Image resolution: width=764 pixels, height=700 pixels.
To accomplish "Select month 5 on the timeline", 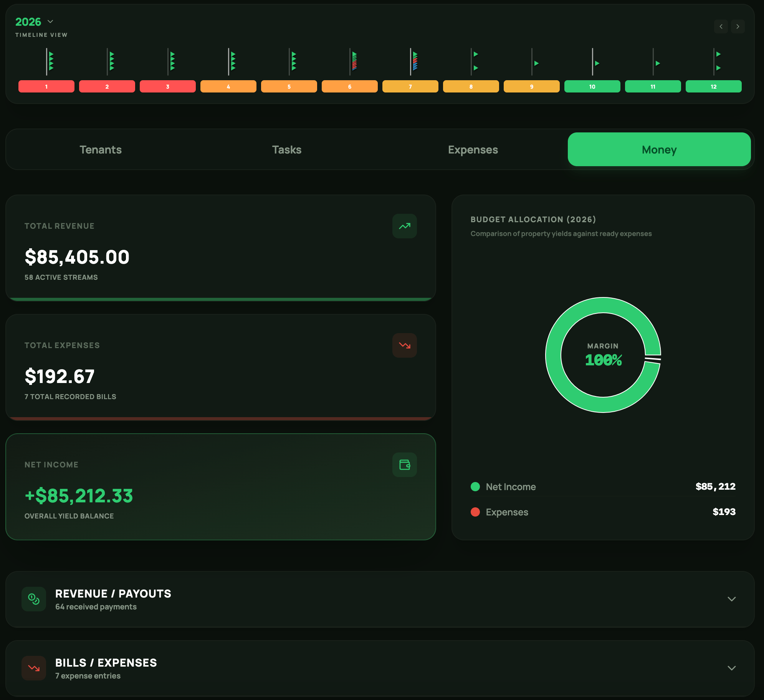I will tap(289, 86).
